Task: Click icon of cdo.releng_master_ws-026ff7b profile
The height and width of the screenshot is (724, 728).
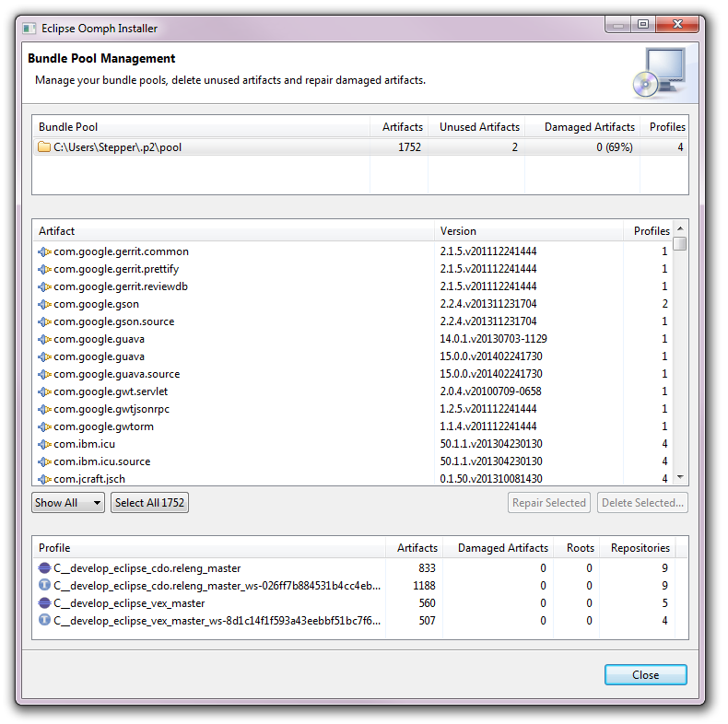Action: tap(44, 585)
